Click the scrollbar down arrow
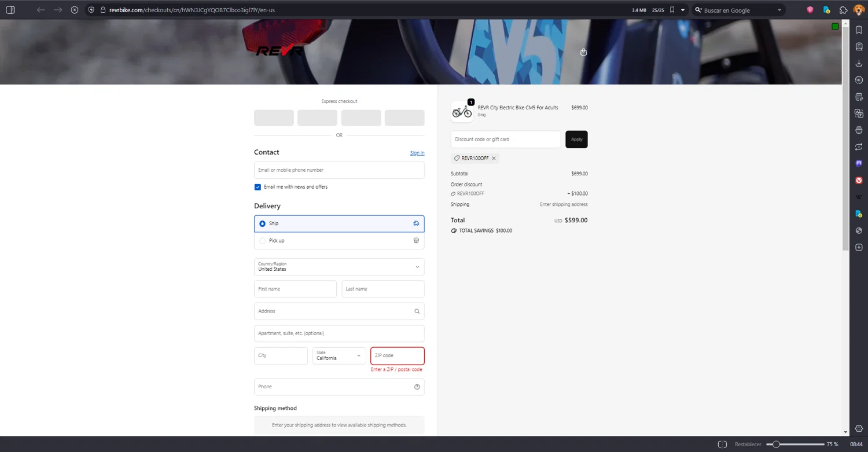This screenshot has height=452, width=868. pos(845,432)
